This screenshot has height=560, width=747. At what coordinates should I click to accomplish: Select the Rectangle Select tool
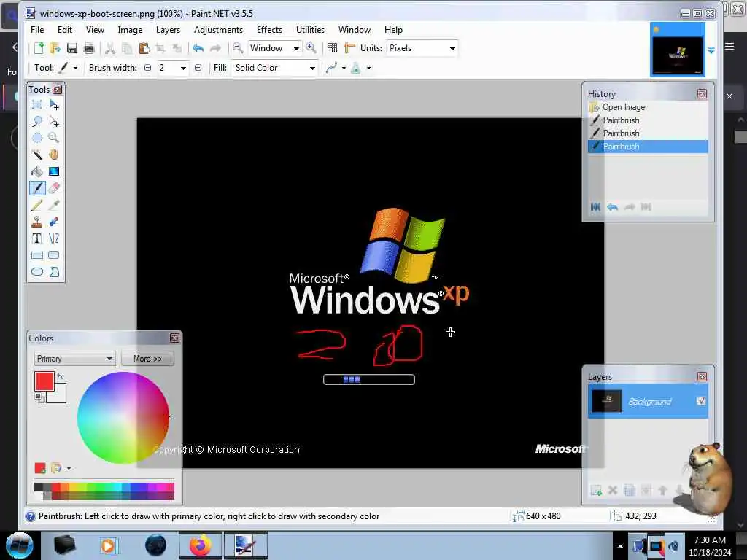[x=36, y=105]
